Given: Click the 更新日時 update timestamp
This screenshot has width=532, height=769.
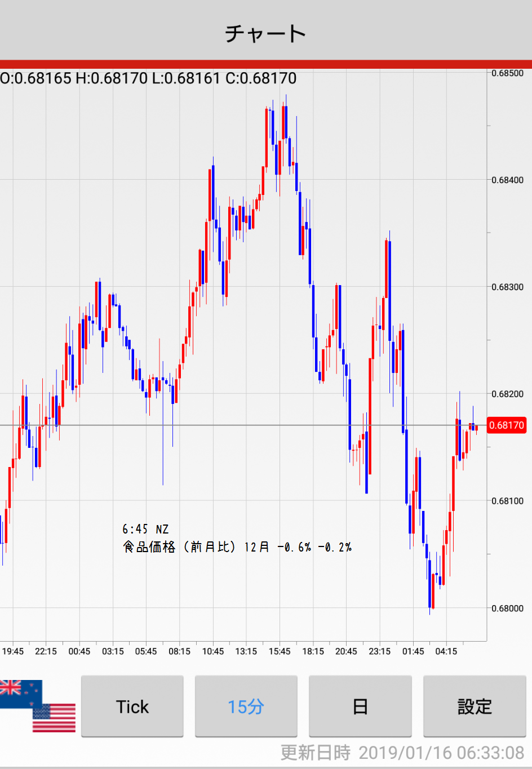Looking at the screenshot, I should coord(402,753).
